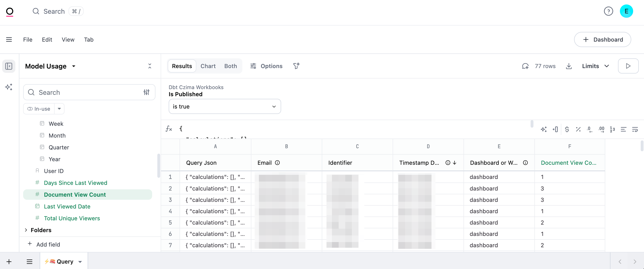Click the field picker Search input
Viewport: 644px width, 269px height.
point(85,92)
